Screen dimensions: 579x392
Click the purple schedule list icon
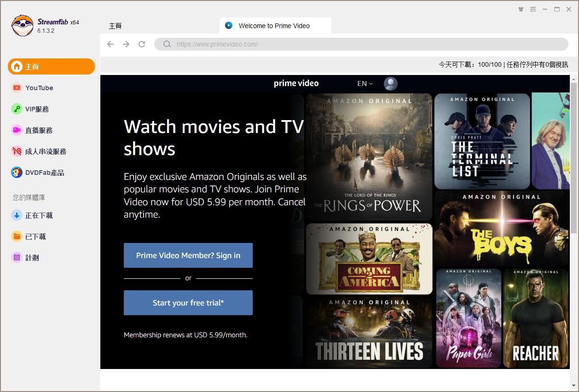17,258
